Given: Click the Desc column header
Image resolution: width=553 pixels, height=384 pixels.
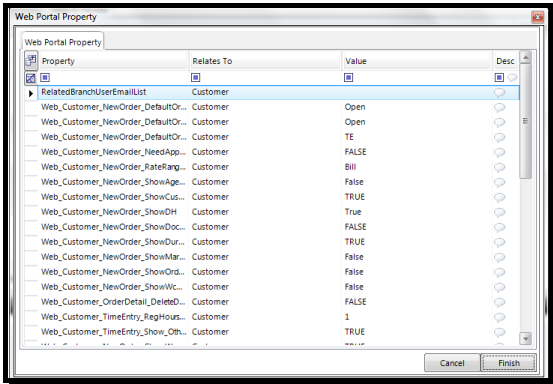Looking at the screenshot, I should click(x=506, y=61).
